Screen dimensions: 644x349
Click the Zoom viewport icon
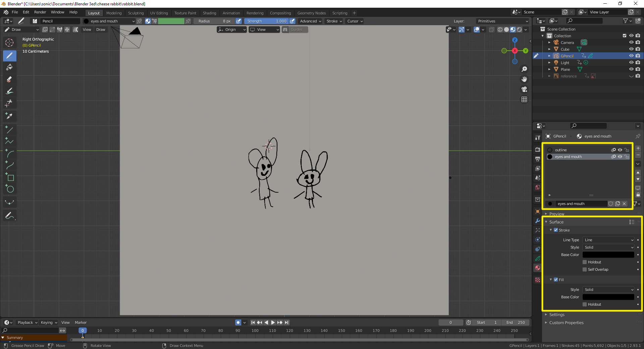[x=524, y=69]
